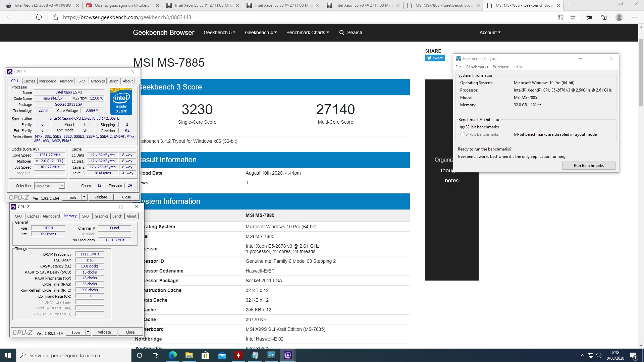
Task: Click the browser back arrow
Action: point(9,17)
